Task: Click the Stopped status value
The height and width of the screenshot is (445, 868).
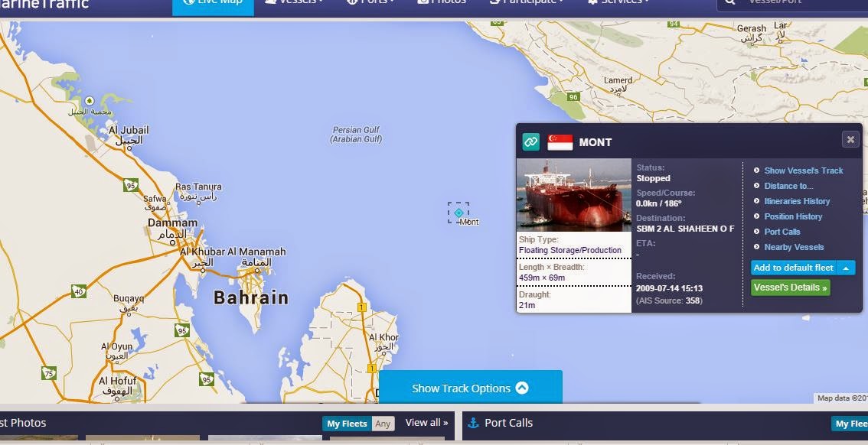Action: point(653,179)
